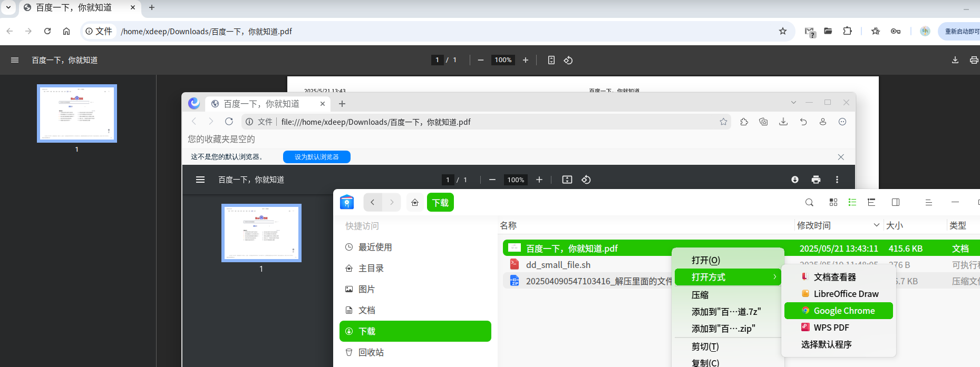
Task: Choose Google Chrome from the open-with submenu
Action: tap(838, 311)
